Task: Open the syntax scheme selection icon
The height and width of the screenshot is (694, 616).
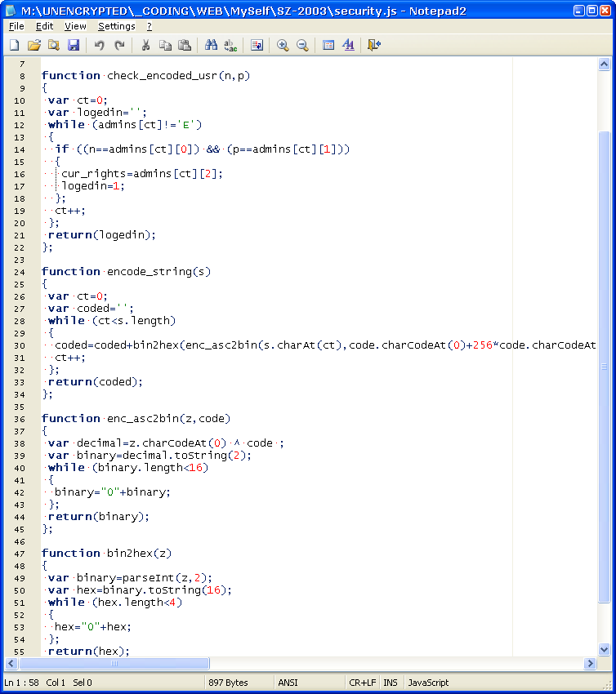Action: click(x=328, y=45)
